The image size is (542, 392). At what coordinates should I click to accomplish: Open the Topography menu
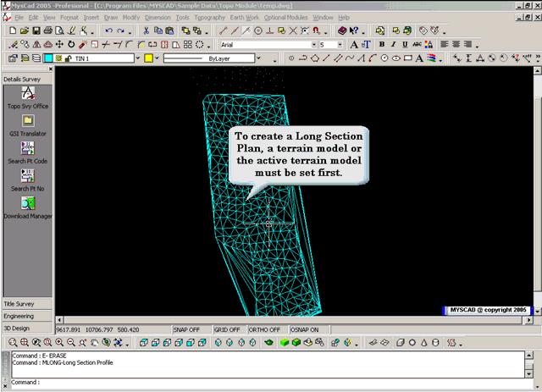[214, 17]
